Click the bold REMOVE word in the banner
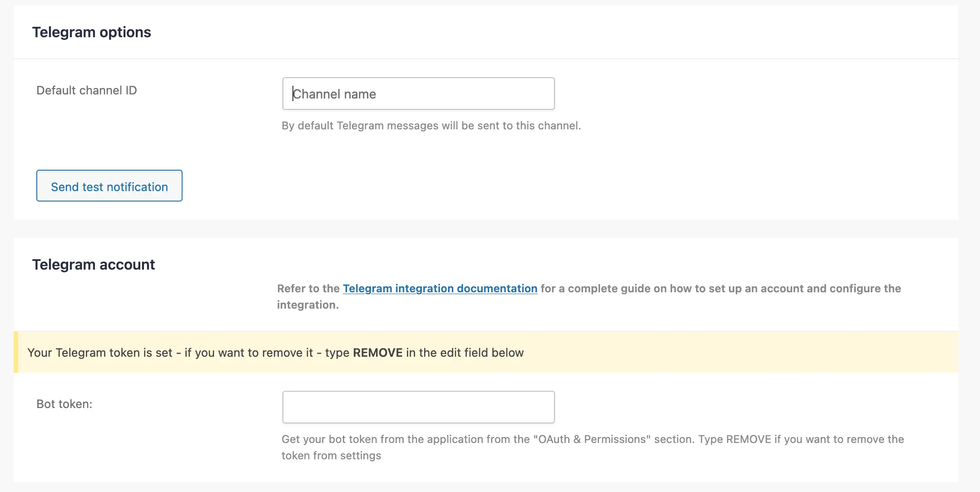 click(378, 352)
